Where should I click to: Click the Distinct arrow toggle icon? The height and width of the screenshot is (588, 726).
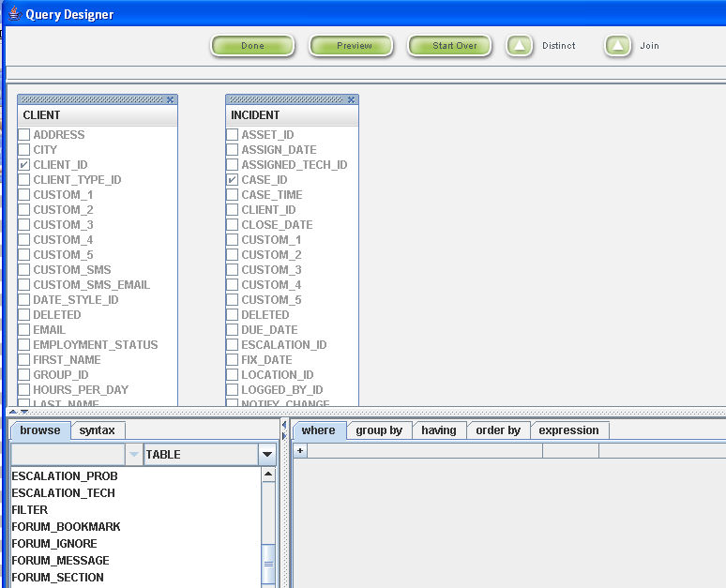click(x=521, y=46)
